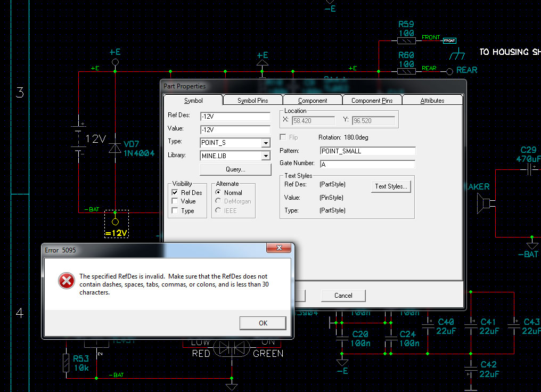Click the Query... button
The width and height of the screenshot is (541, 392).
(235, 169)
